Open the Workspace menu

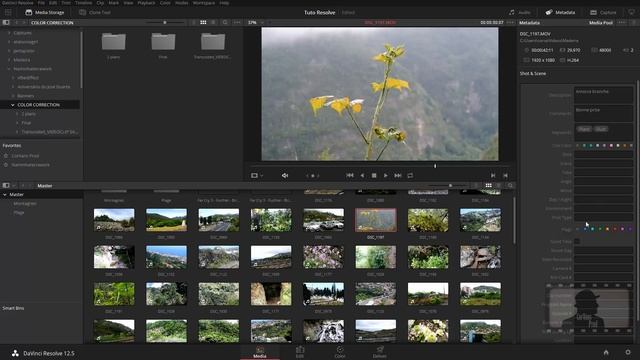pyautogui.click(x=204, y=3)
